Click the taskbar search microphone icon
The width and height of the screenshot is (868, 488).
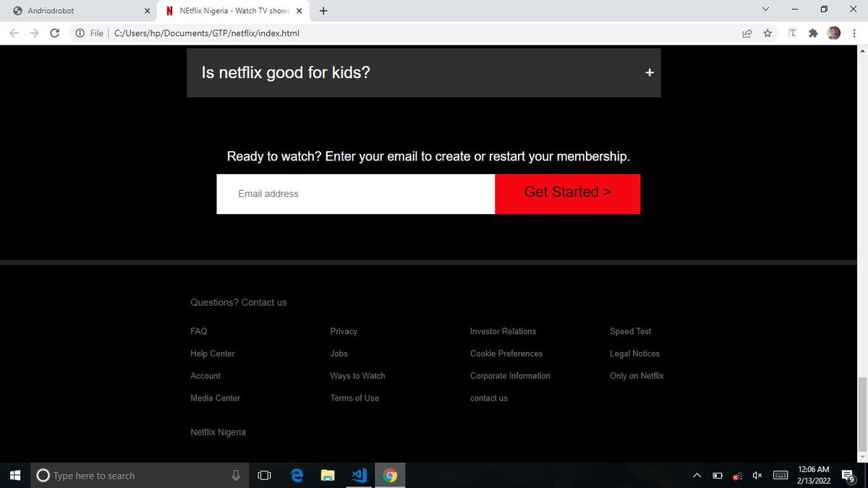click(236, 475)
